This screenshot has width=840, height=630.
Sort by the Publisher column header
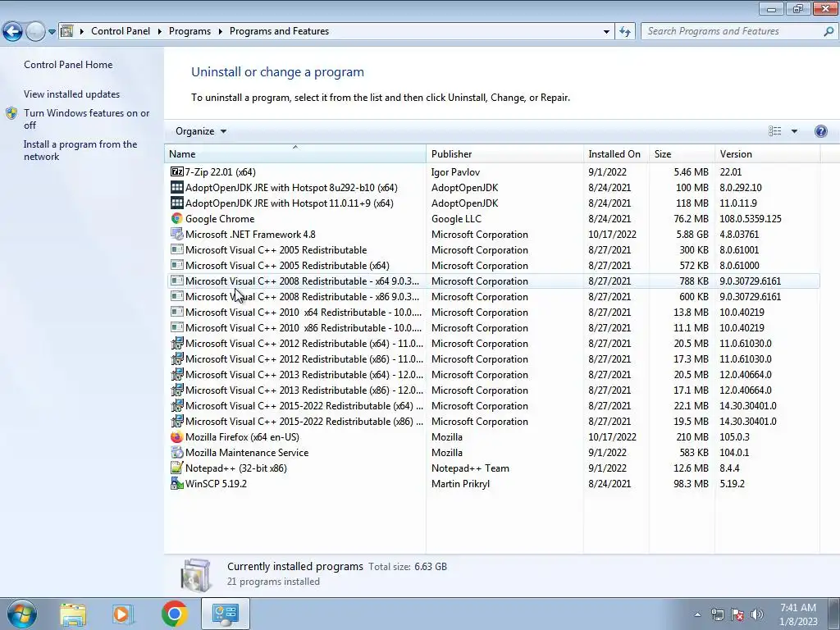click(504, 153)
